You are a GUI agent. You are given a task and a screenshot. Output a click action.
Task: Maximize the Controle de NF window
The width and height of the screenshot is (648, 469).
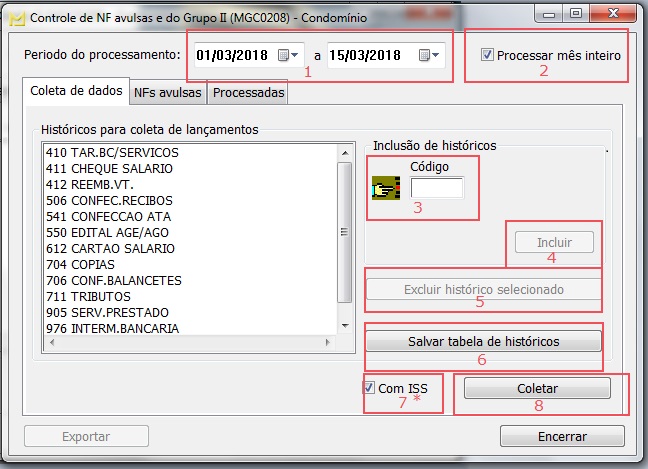tap(576, 14)
